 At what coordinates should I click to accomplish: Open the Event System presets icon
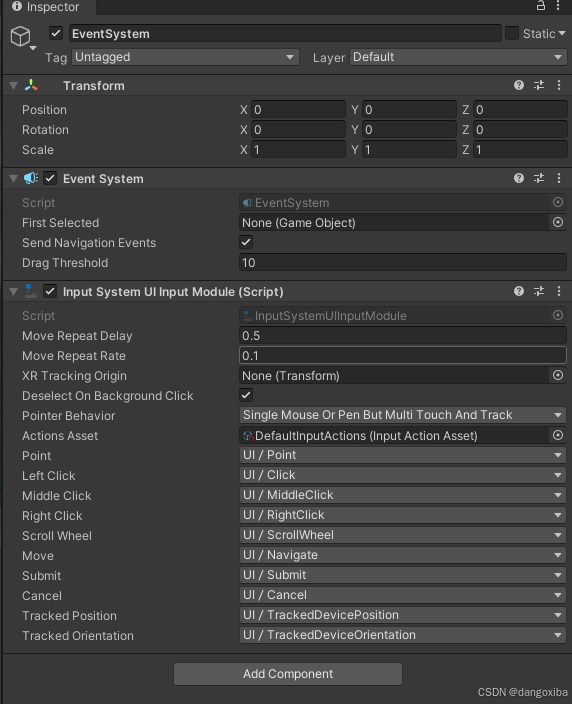tap(539, 178)
